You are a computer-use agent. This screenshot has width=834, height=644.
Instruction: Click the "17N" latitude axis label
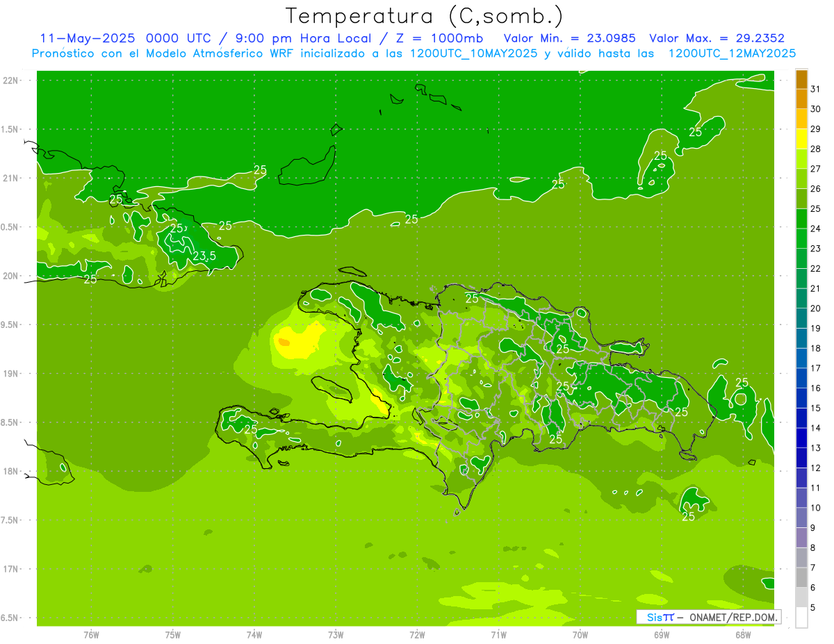11,569
